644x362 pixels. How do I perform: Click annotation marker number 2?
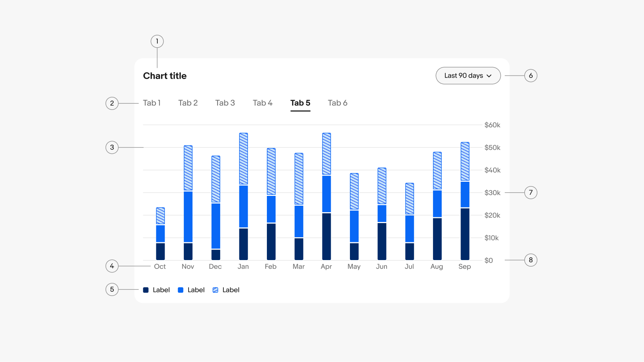point(112,103)
